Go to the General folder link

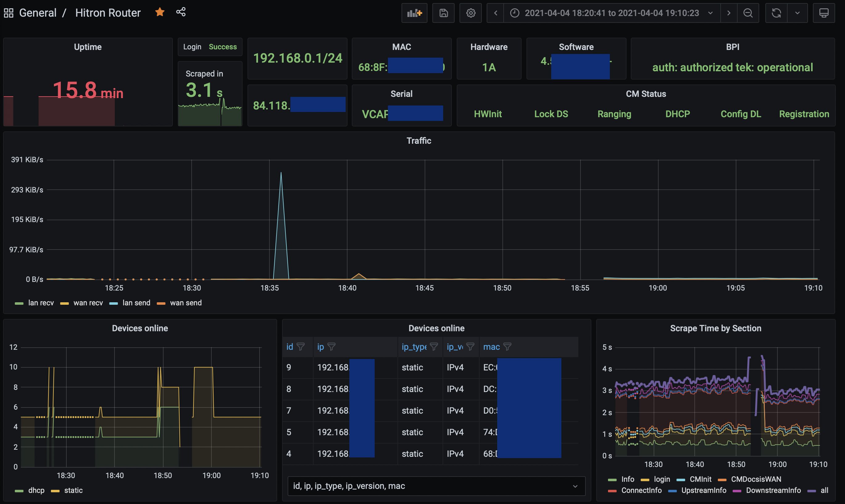coord(38,13)
